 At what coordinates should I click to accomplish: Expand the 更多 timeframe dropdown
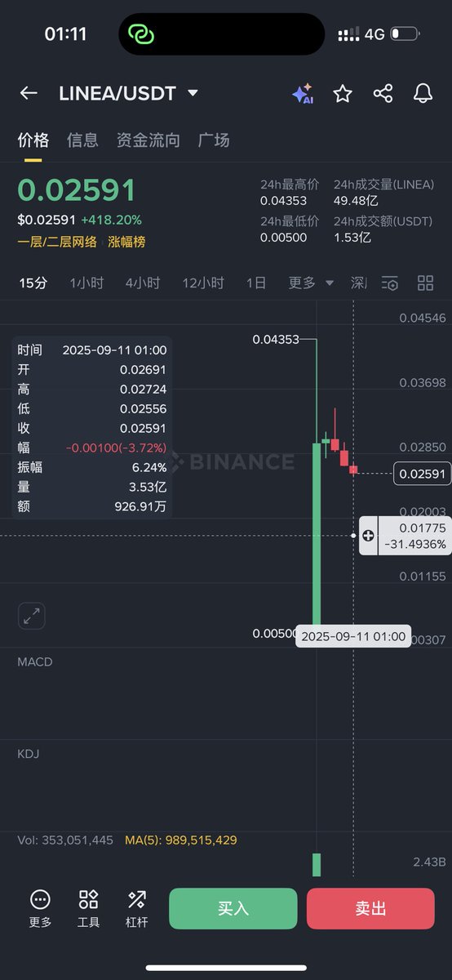(x=311, y=283)
